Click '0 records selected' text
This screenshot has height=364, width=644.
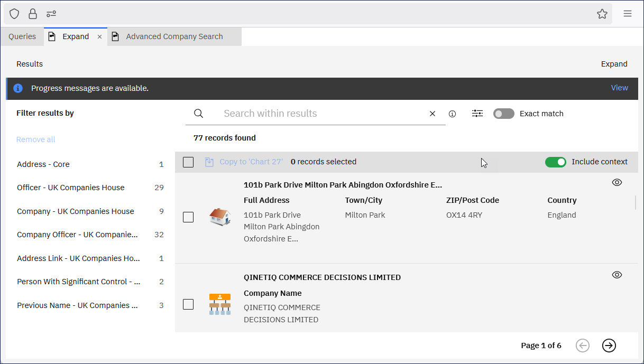(324, 162)
